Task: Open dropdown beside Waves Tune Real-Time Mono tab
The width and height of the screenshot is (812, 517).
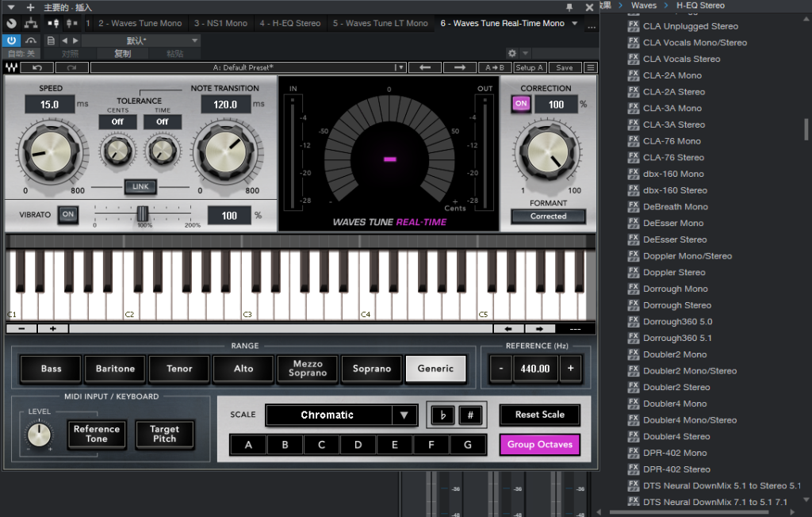Action: [574, 23]
